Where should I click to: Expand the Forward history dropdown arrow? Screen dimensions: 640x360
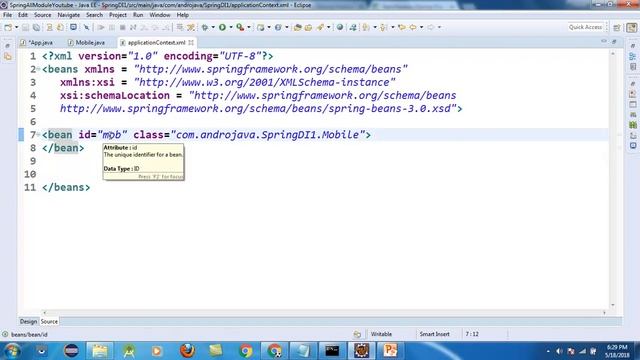pyautogui.click(x=439, y=27)
